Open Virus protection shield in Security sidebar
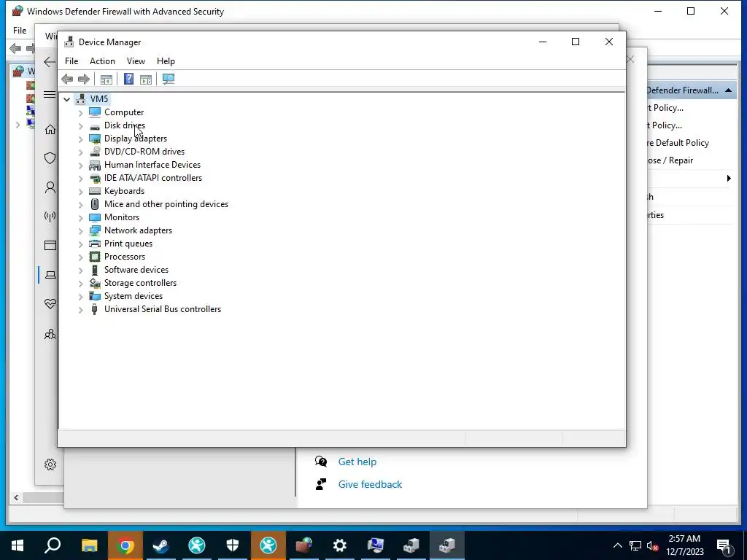Image resolution: width=747 pixels, height=560 pixels. pos(50,158)
